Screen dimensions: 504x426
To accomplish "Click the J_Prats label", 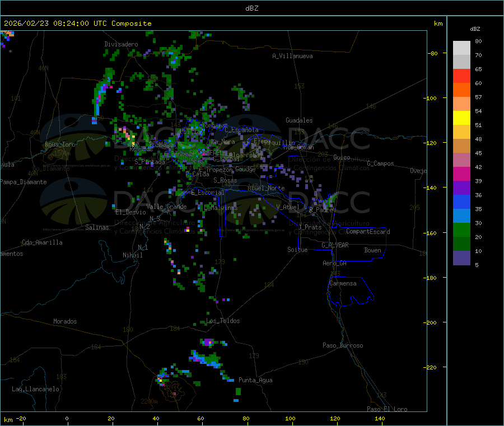I will click(x=310, y=227).
